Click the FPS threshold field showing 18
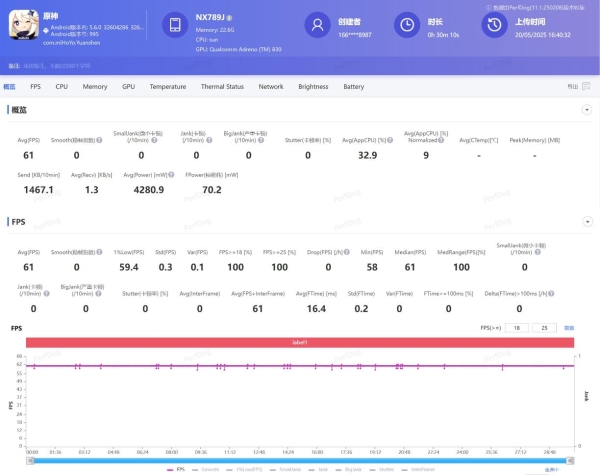This screenshot has height=475, width=600. coord(516,327)
